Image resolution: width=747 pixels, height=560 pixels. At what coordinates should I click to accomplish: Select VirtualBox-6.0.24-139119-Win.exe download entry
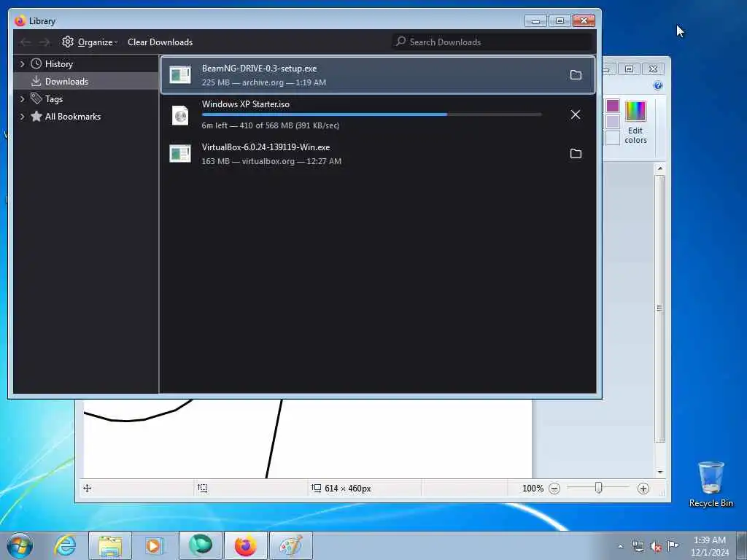click(x=377, y=154)
